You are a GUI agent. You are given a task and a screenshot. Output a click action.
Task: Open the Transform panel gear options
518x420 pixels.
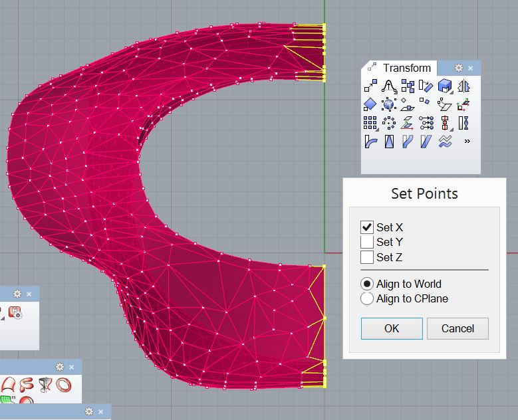click(x=458, y=68)
